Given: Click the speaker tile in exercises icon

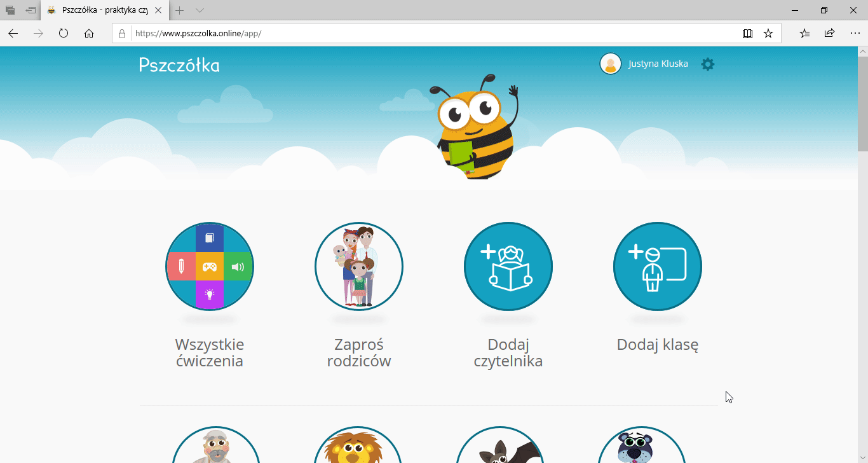Looking at the screenshot, I should point(238,266).
